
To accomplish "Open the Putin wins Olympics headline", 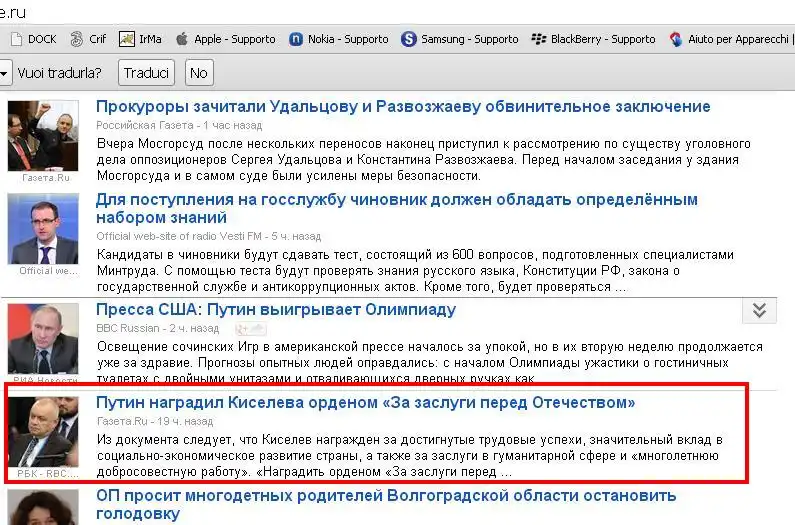I will [x=276, y=310].
